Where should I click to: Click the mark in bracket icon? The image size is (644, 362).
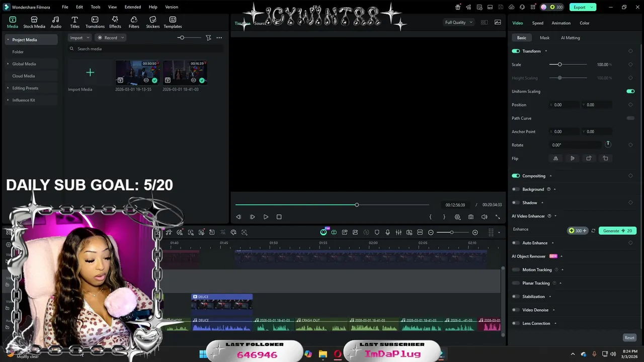(430, 217)
